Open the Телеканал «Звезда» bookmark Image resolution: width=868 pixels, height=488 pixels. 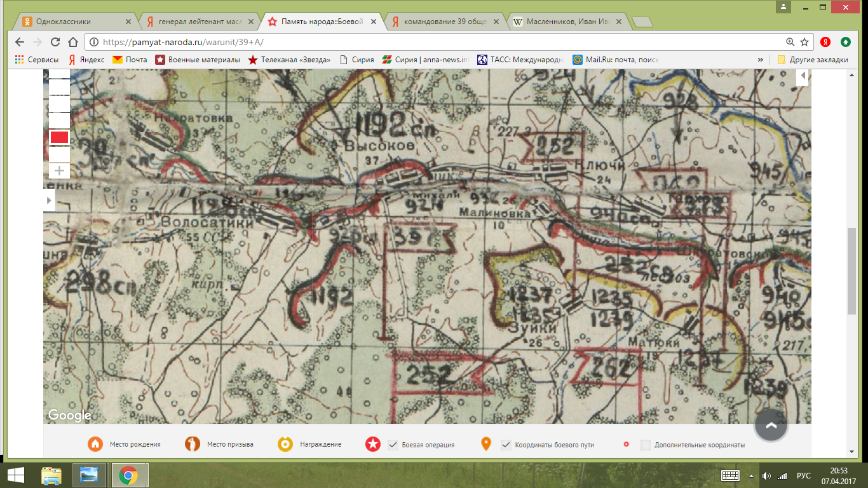point(290,60)
